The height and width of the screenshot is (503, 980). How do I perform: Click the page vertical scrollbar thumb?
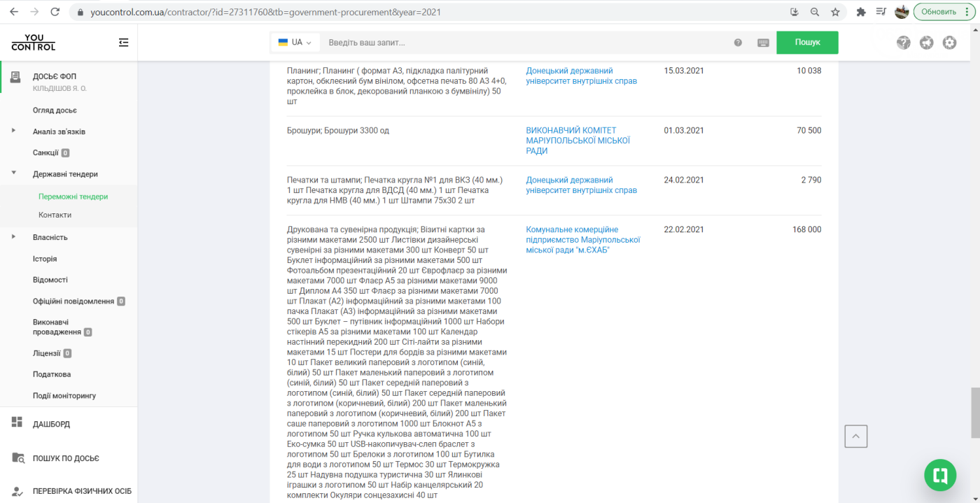[974, 412]
